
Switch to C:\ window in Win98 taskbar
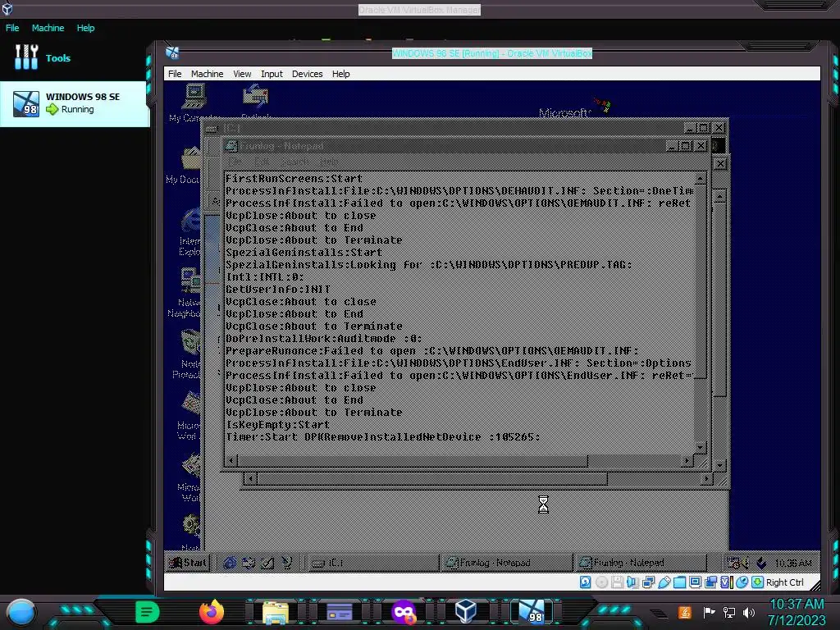[373, 563]
